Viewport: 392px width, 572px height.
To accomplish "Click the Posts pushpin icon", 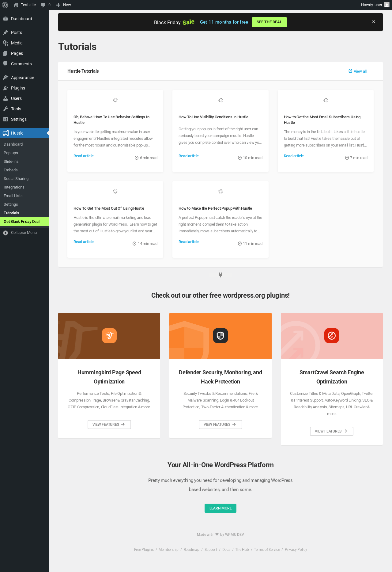I will pyautogui.click(x=6, y=32).
